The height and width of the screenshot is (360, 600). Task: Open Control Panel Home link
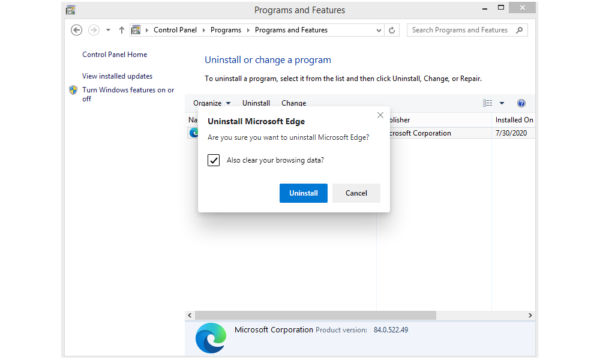(x=114, y=54)
